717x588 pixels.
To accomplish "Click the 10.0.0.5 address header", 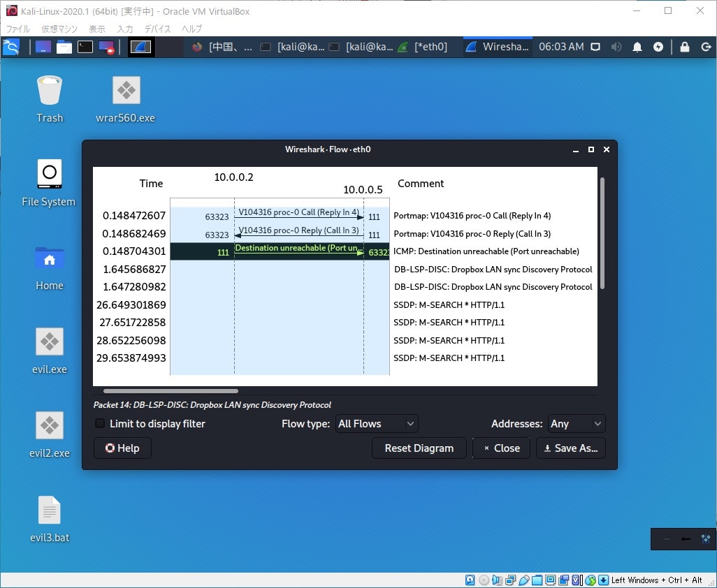I will [363, 190].
